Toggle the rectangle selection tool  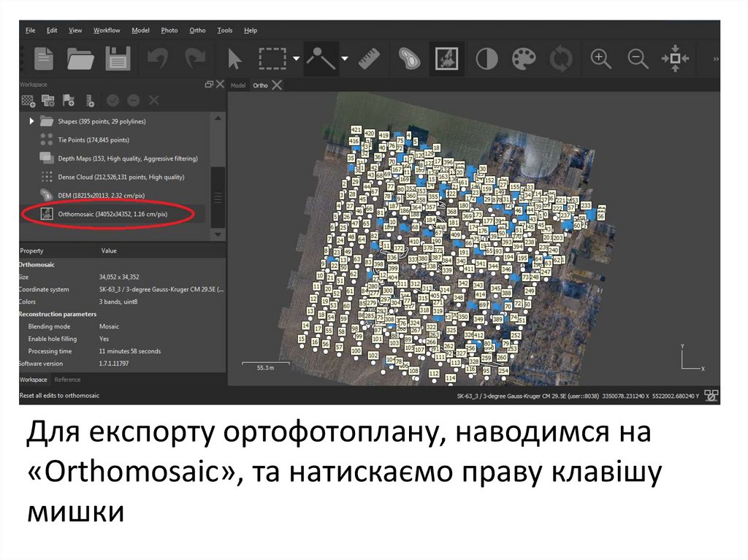point(273,58)
